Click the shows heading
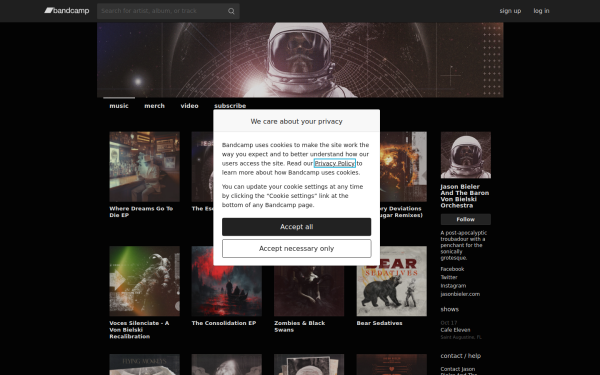The height and width of the screenshot is (375, 600). click(x=450, y=309)
